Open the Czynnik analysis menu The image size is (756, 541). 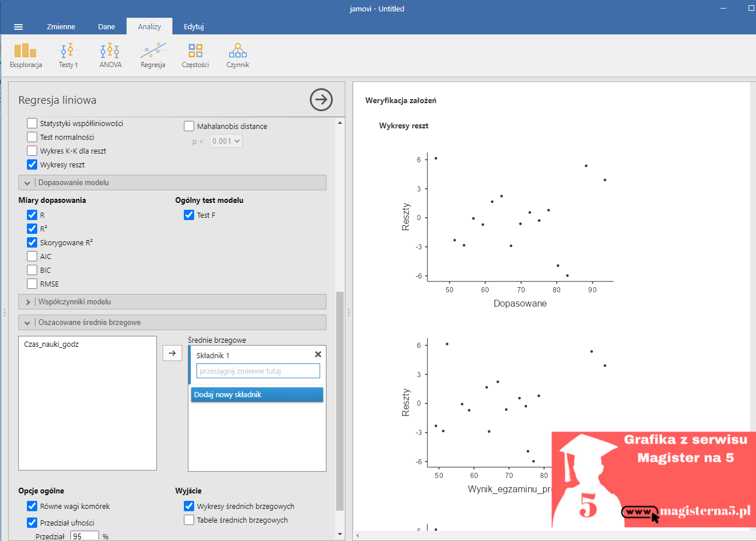pos(238,56)
